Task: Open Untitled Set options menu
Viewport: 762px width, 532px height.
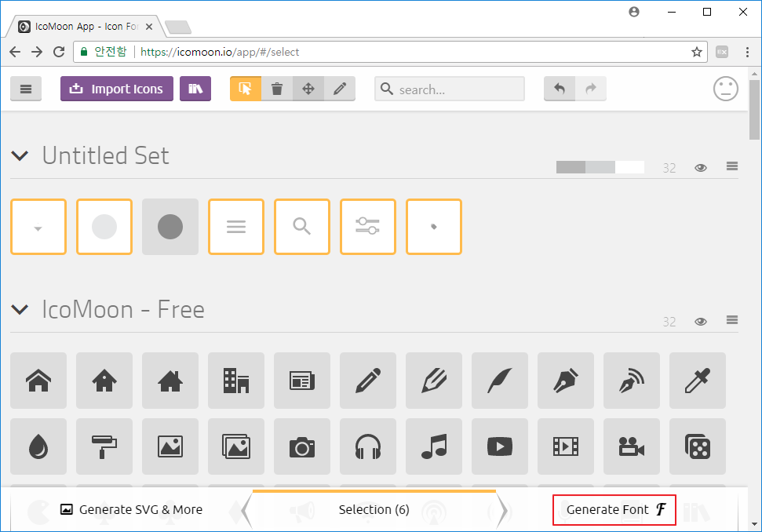Action: coord(732,166)
